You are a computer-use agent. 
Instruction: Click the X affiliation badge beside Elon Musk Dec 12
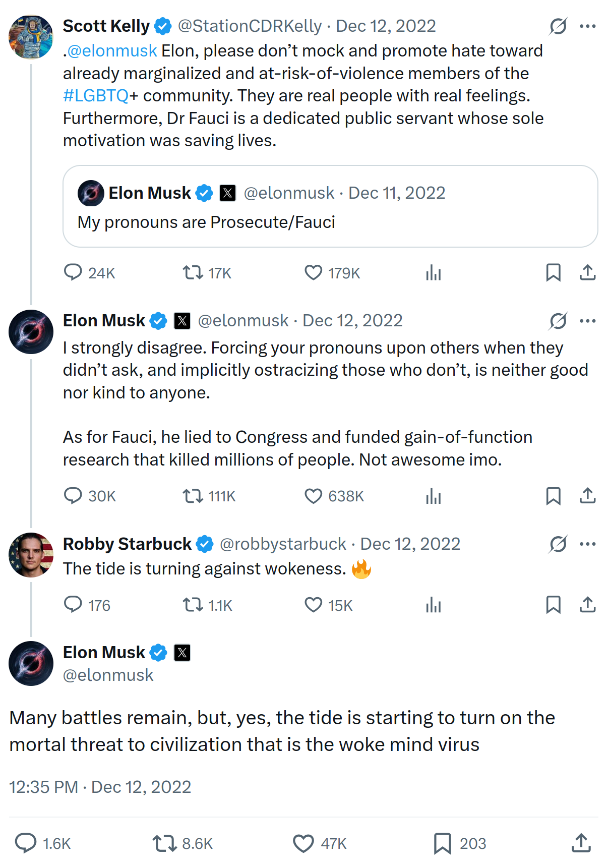pyautogui.click(x=182, y=321)
